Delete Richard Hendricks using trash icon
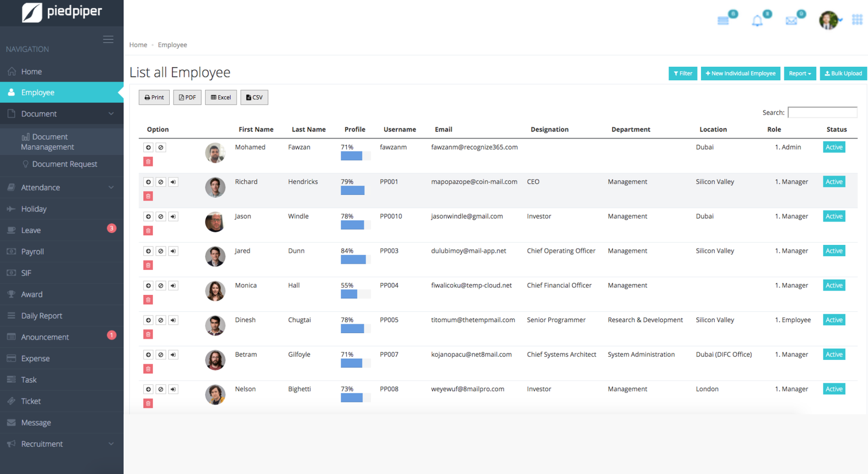 (148, 196)
